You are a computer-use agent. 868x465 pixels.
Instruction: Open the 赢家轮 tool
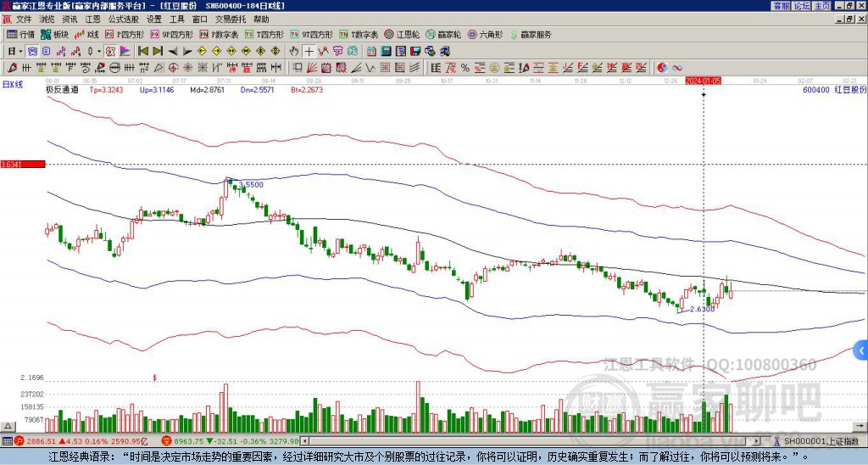click(443, 34)
